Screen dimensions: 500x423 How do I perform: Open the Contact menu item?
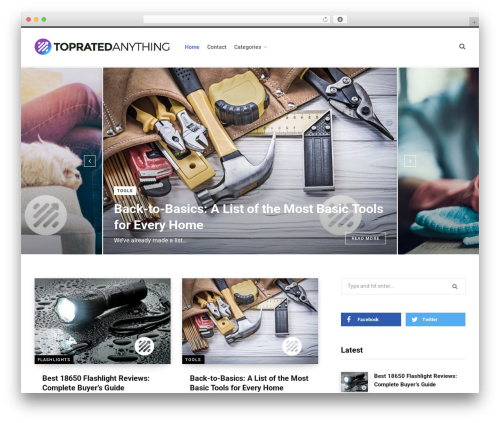click(x=217, y=47)
